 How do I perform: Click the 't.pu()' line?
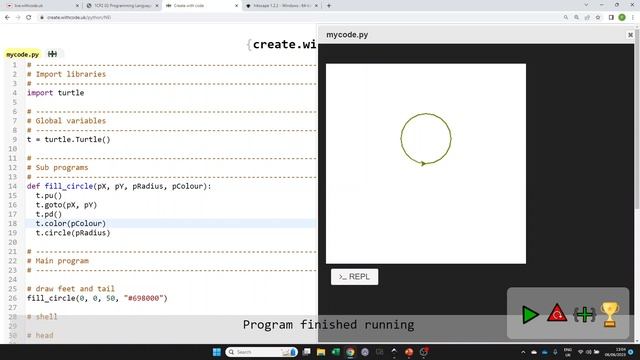[49, 196]
